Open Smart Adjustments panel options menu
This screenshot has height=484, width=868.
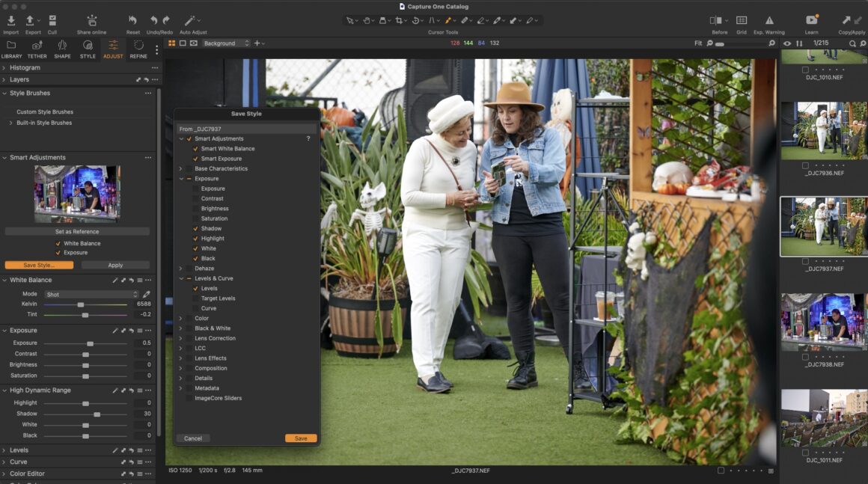pos(148,158)
